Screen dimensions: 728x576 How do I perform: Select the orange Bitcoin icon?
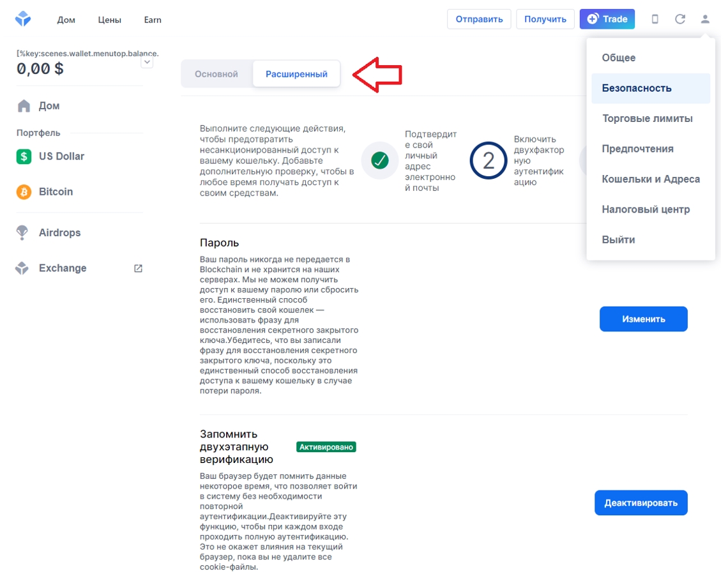tap(24, 192)
